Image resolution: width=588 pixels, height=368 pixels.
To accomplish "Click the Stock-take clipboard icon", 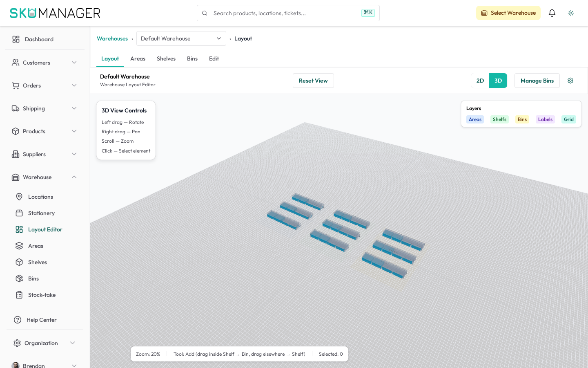I will tap(19, 295).
